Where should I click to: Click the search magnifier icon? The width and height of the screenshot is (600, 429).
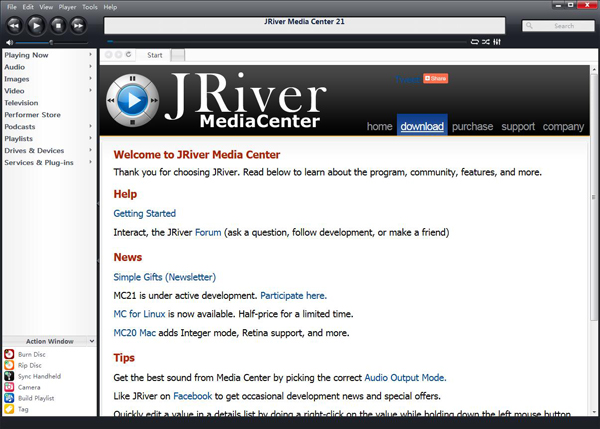click(x=529, y=26)
